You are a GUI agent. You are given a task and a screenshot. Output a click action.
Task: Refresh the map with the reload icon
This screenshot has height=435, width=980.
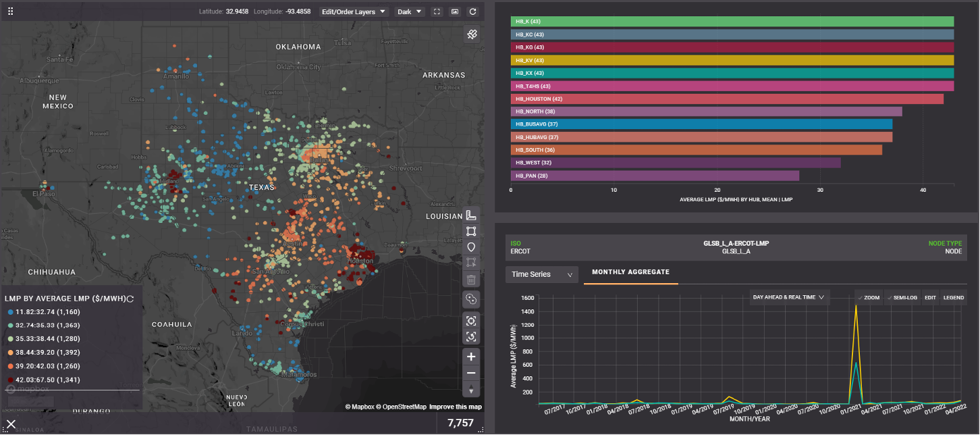[472, 11]
